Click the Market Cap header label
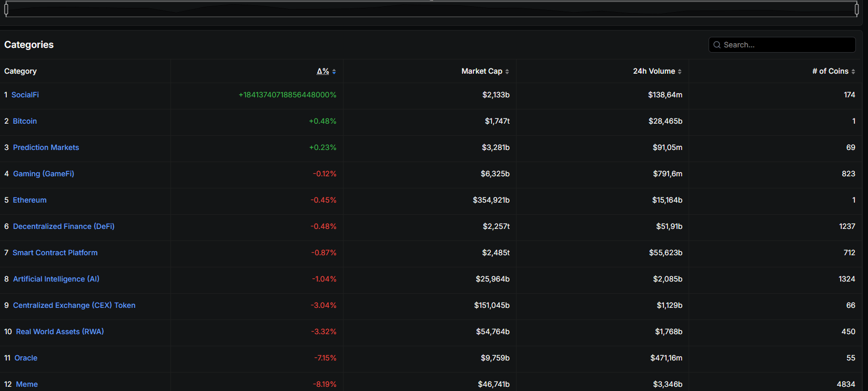 [482, 71]
